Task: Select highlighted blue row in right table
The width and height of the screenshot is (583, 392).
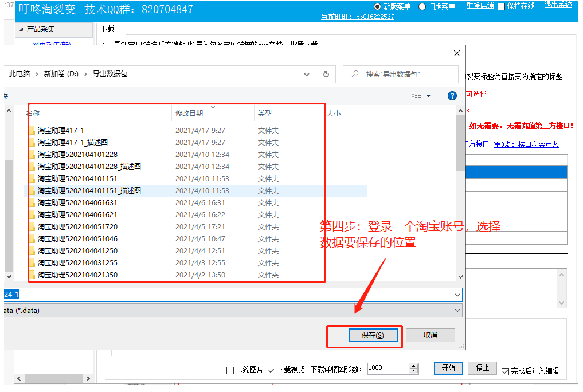Action: [x=516, y=172]
